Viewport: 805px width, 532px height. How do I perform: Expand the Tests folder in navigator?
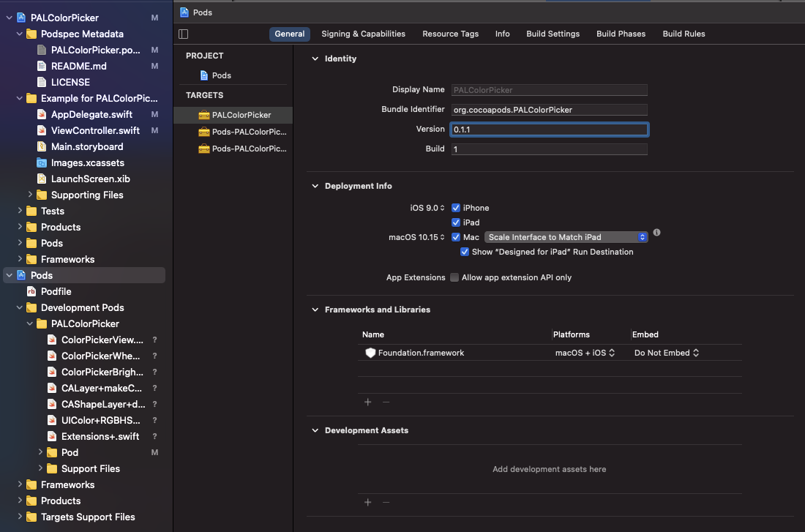tap(20, 211)
